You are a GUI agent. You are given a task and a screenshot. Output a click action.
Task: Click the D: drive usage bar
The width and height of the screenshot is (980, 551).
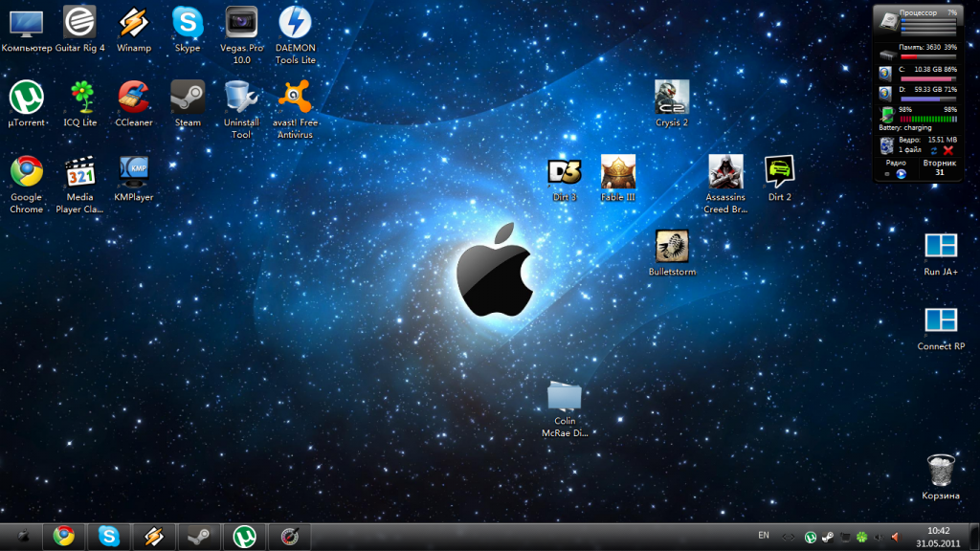(x=928, y=99)
